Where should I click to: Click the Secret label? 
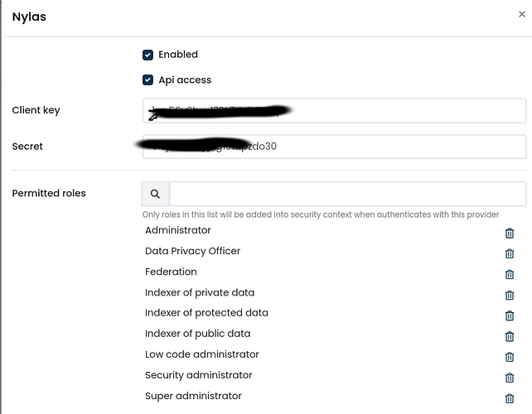[x=27, y=147]
